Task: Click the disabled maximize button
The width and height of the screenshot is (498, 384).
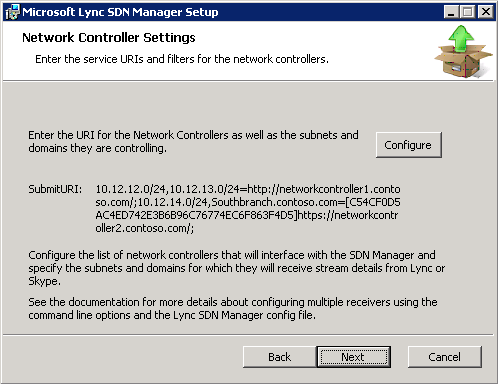Action: click(468, 12)
